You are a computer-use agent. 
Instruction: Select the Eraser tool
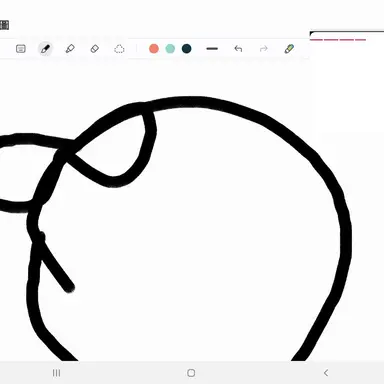95,49
